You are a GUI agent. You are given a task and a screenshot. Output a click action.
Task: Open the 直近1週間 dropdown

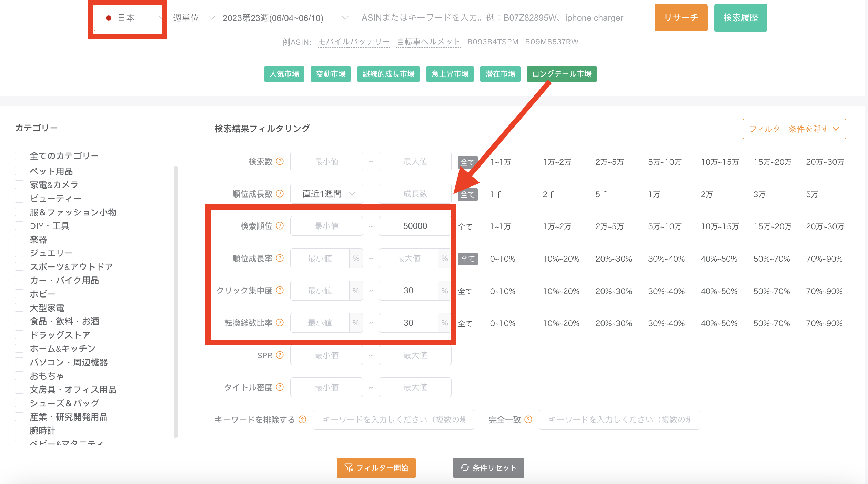(x=326, y=194)
